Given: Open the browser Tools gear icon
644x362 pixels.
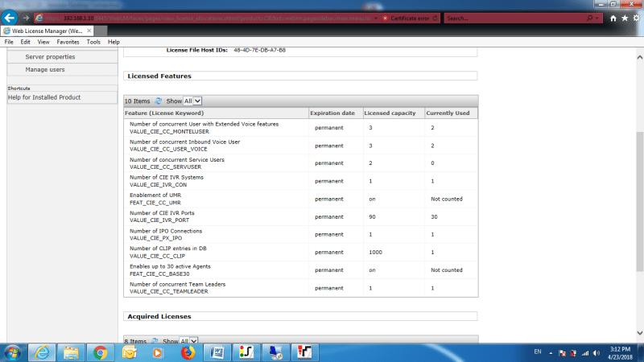Looking at the screenshot, I should pos(636,18).
